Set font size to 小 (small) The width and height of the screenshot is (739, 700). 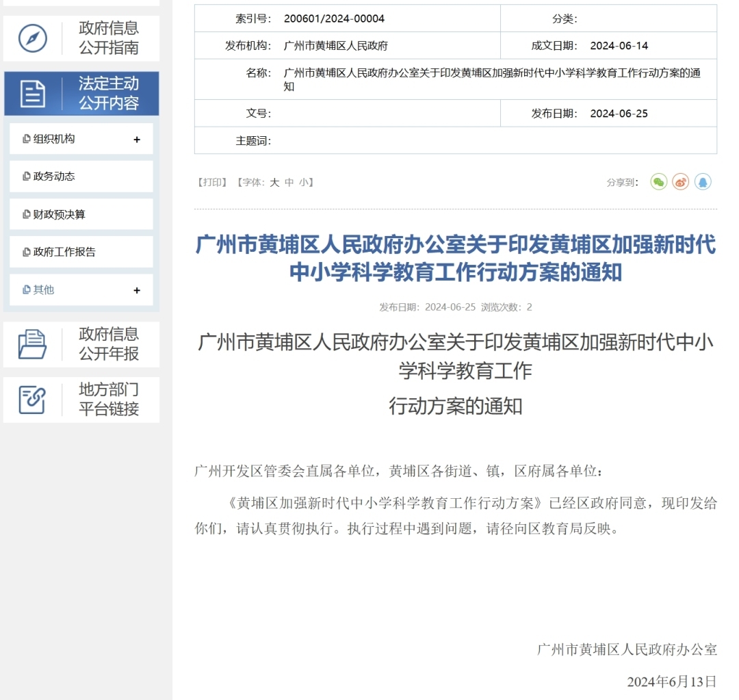[303, 183]
